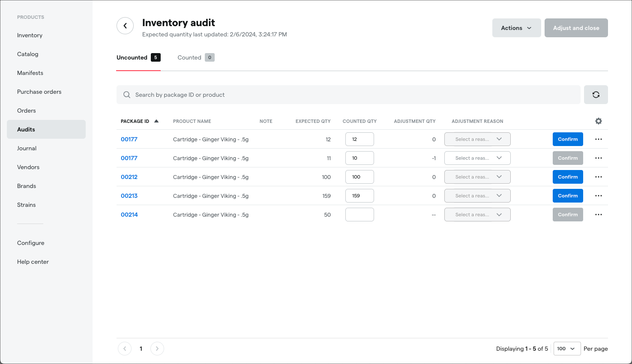Open adjustment reason for package 00213
Screen dimensions: 632x364
pos(477,196)
